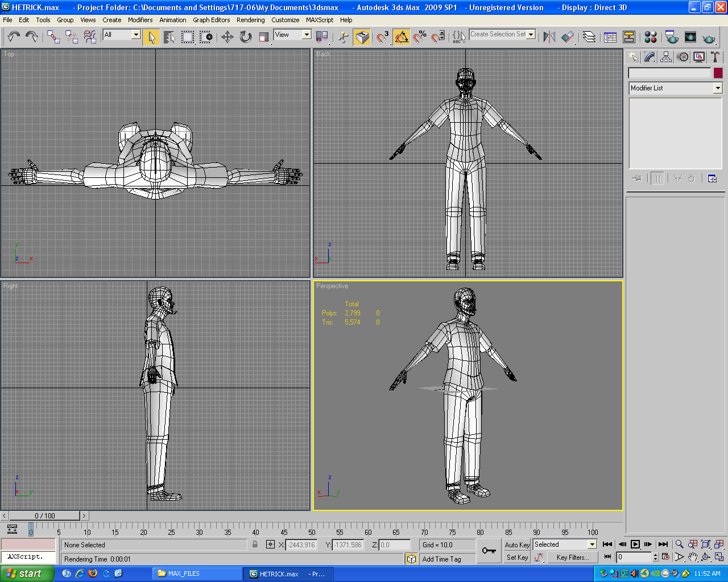Expand the Modifier List dropdown
Viewport: 728px width, 582px height.
(x=717, y=88)
